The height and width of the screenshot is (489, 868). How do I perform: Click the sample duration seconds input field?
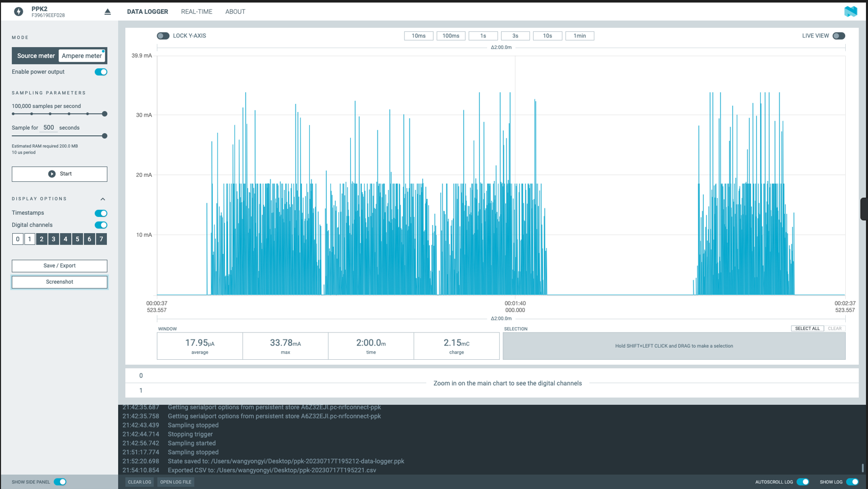[x=49, y=128]
